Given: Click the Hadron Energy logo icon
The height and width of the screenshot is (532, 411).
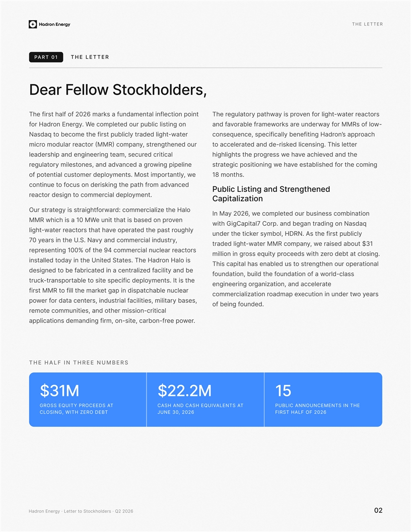Looking at the screenshot, I should pyautogui.click(x=33, y=24).
